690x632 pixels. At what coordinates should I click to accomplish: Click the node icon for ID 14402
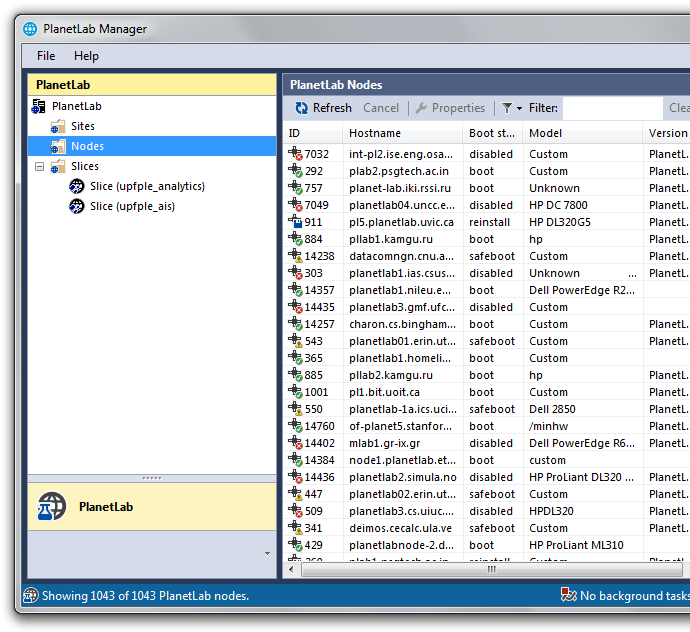pos(295,443)
